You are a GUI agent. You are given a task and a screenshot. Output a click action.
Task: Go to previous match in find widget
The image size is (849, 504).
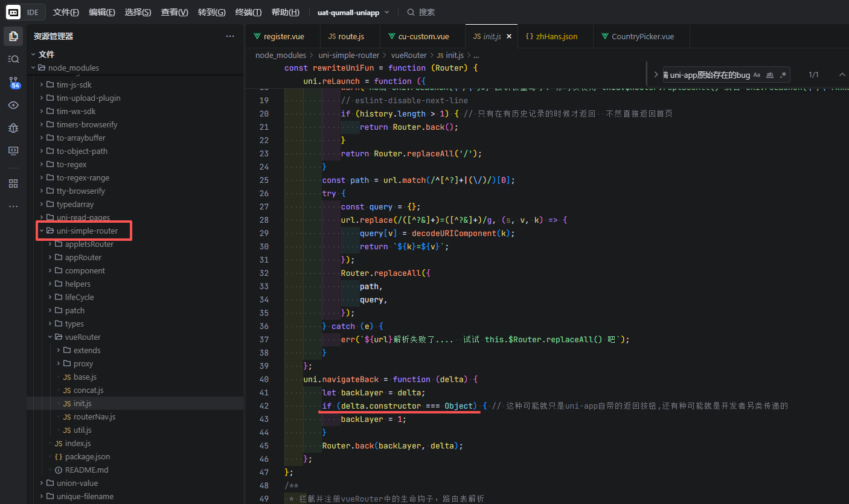(x=842, y=75)
